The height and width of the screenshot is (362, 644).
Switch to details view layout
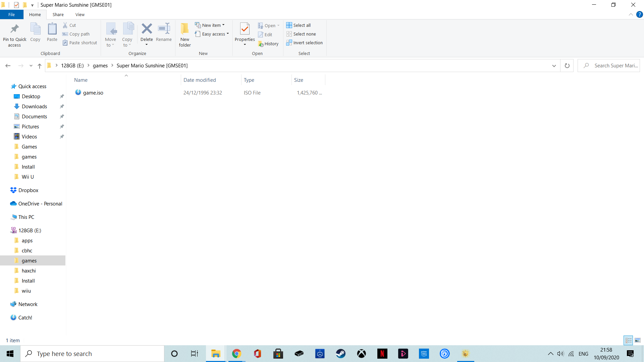pyautogui.click(x=628, y=340)
